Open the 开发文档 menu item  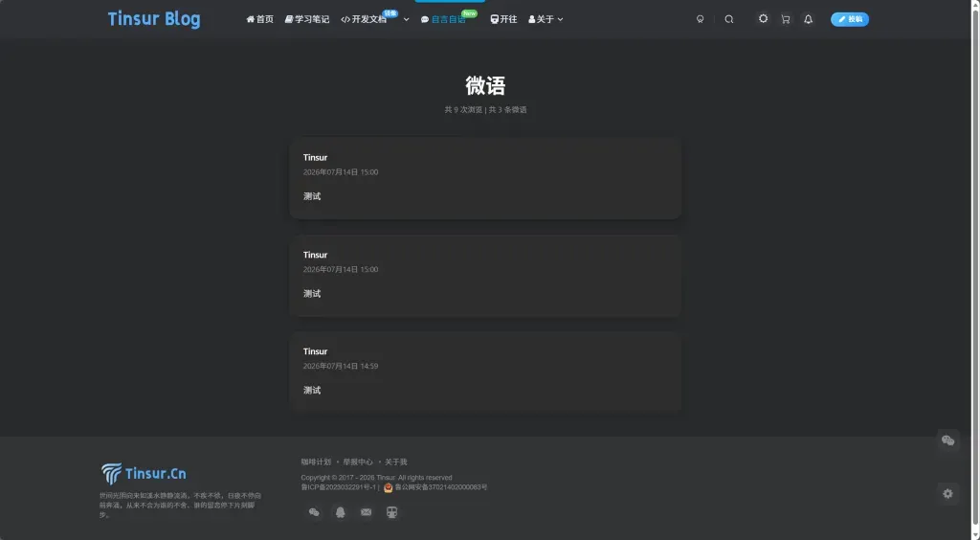[364, 19]
